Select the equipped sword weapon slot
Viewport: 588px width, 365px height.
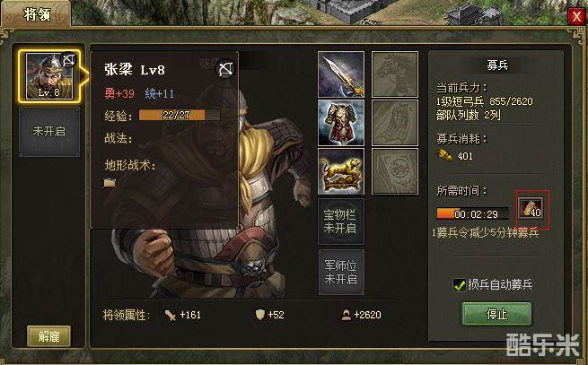click(341, 74)
